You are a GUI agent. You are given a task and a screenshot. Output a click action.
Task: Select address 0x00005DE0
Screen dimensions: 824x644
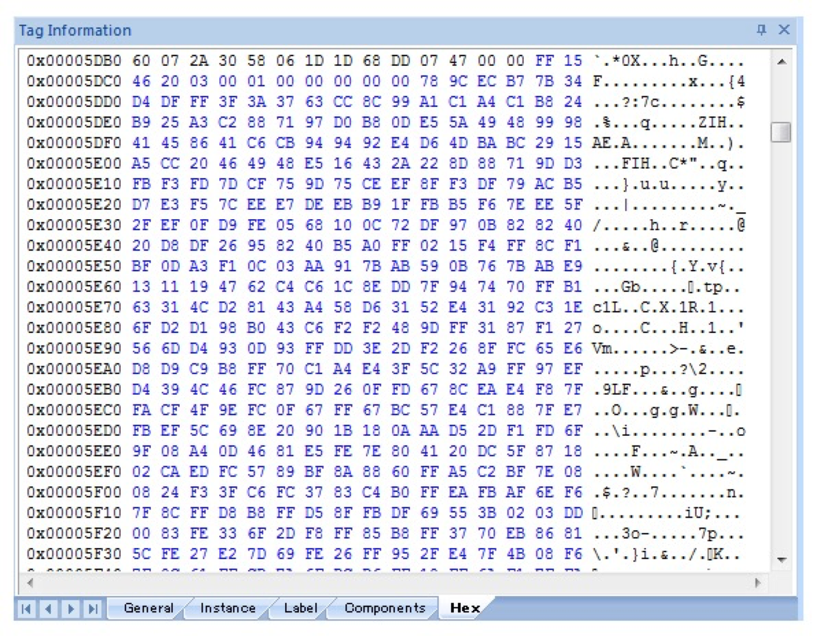(x=74, y=123)
